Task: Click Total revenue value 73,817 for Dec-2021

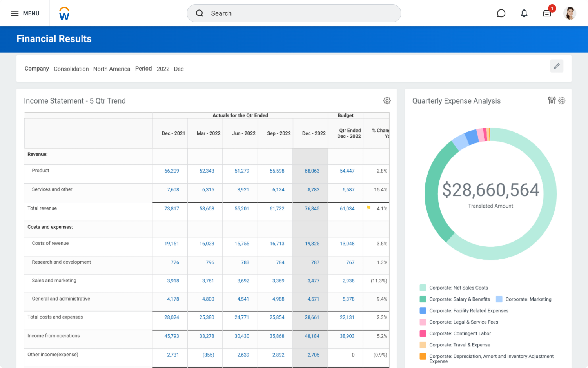Action: tap(172, 209)
